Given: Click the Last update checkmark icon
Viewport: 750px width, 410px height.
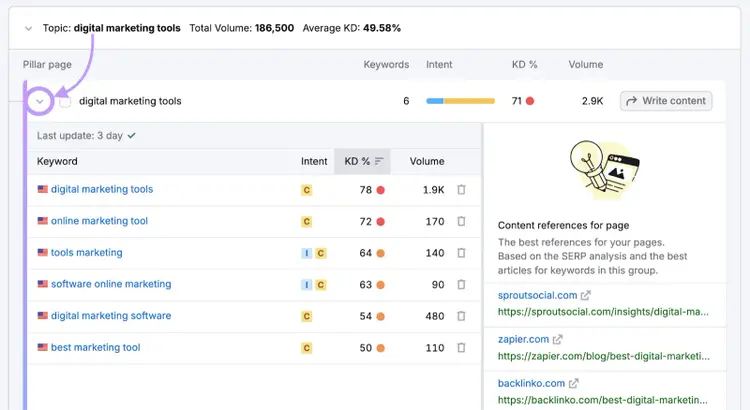Looking at the screenshot, I should (x=132, y=136).
